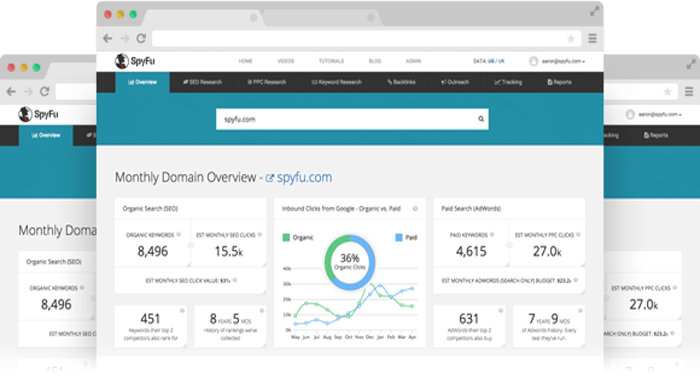Click Est Monthly Adwords Budget text in front window
The width and height of the screenshot is (700, 380).
pos(507,281)
